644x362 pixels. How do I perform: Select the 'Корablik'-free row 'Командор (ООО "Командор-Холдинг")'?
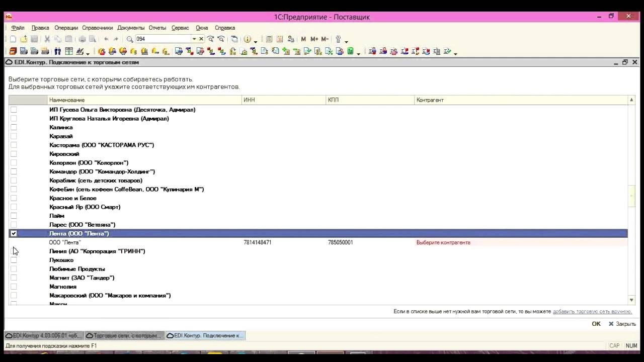[318, 171]
